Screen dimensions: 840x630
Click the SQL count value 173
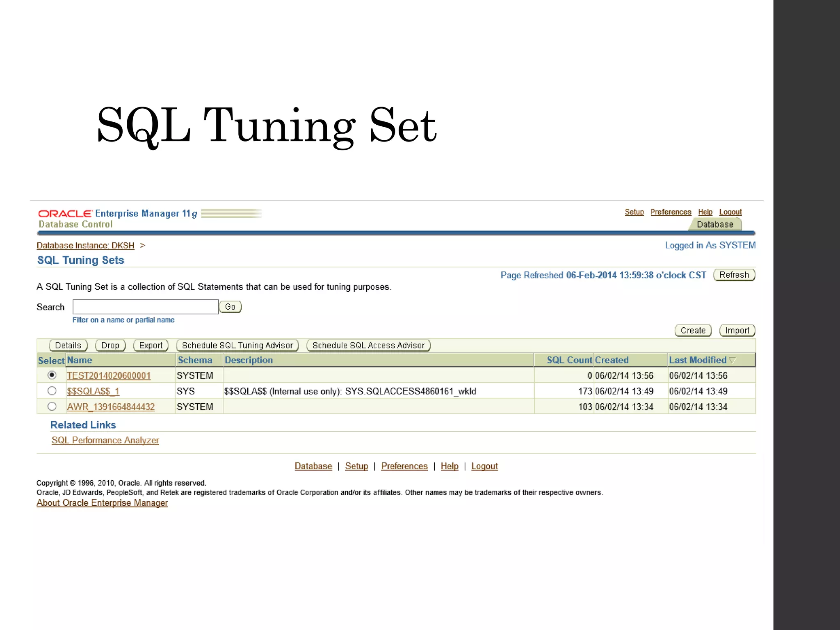pos(585,391)
